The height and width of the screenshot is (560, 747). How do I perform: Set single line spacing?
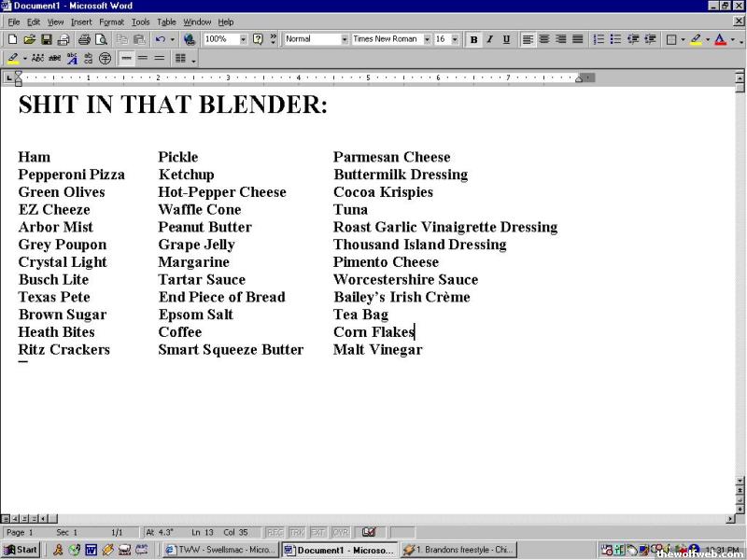(x=126, y=59)
